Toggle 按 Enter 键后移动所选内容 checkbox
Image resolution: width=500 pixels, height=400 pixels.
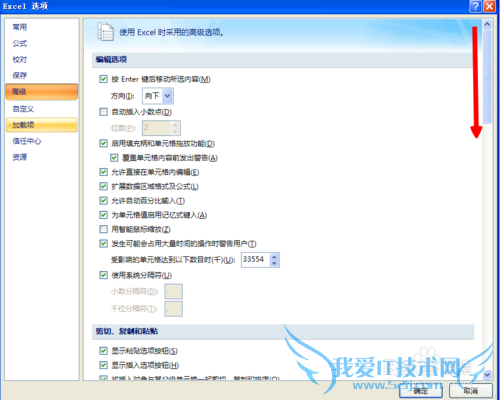point(103,79)
